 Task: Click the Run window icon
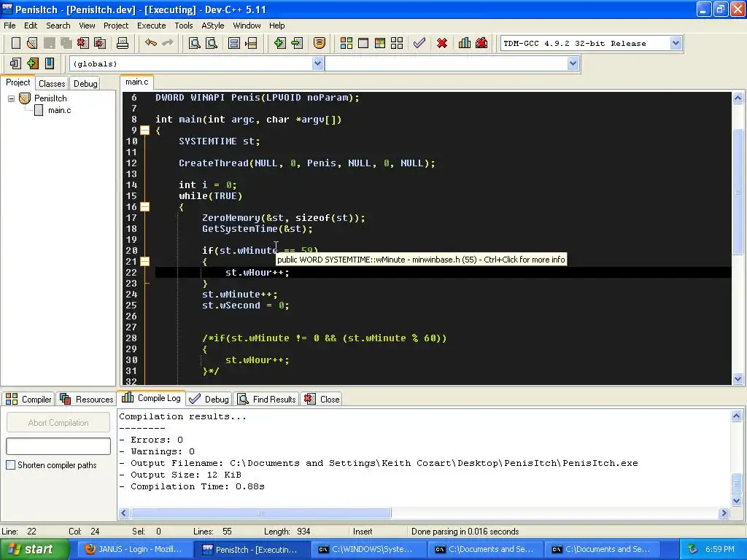point(363,43)
